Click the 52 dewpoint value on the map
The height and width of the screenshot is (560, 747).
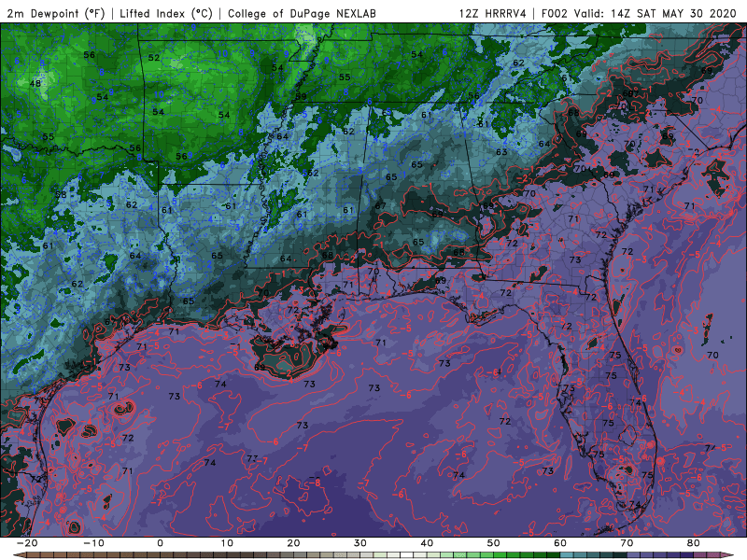[x=154, y=58]
